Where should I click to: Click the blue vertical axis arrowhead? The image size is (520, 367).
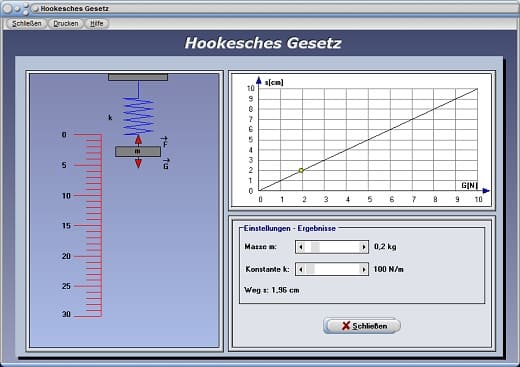259,80
